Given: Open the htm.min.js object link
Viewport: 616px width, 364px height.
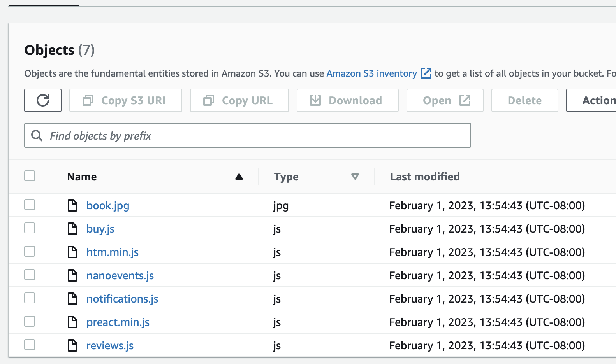Looking at the screenshot, I should coord(113,252).
